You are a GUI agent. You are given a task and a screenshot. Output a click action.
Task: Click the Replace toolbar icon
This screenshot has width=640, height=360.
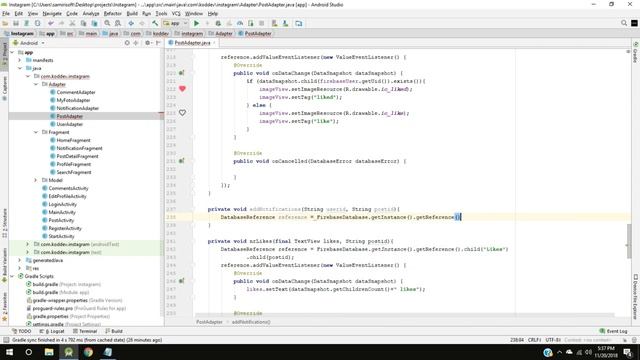click(118, 23)
